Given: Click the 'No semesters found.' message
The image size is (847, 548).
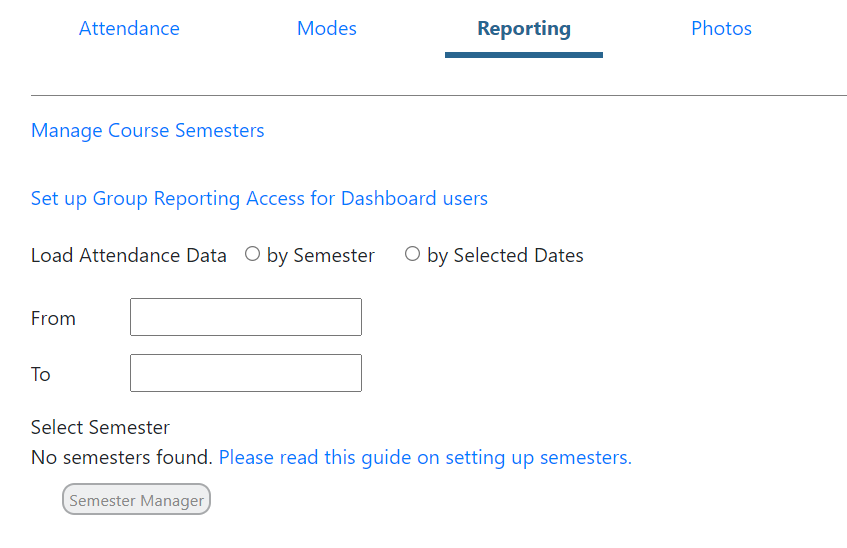Looking at the screenshot, I should point(122,458).
